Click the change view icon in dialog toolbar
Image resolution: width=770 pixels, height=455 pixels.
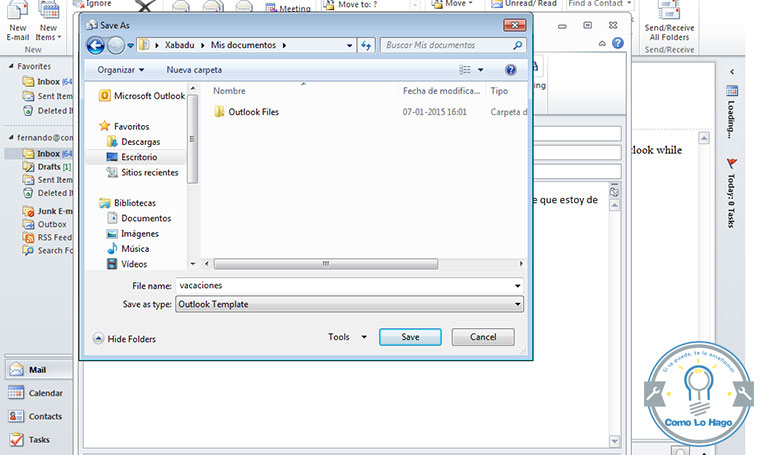pyautogui.click(x=465, y=70)
